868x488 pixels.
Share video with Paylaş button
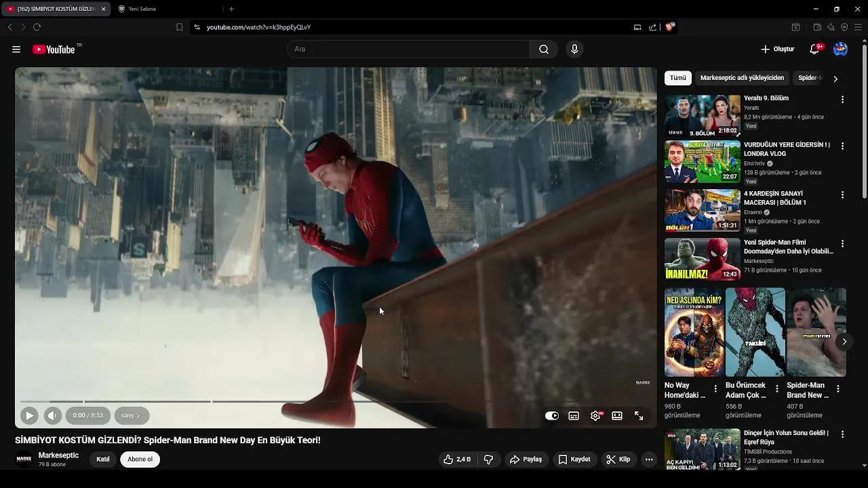[x=526, y=460]
